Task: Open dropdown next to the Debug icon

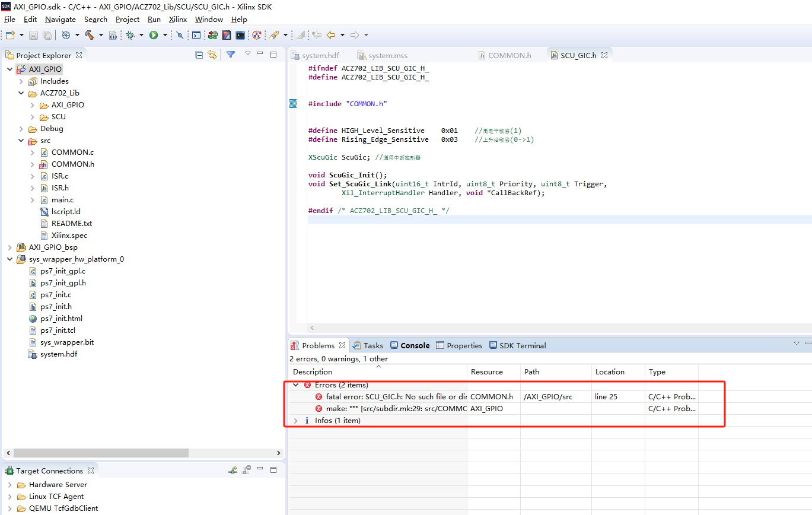Action: pos(141,36)
